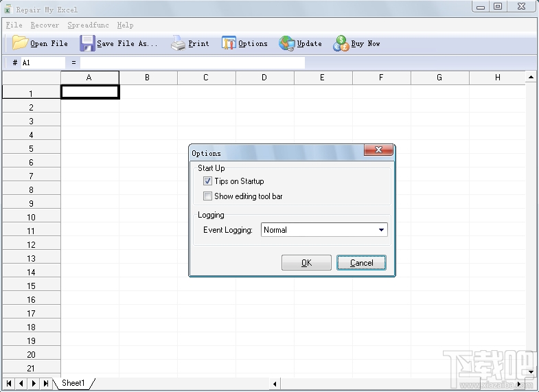Go to the last sheet using the navigation arrow
539x392 pixels.
pos(46,383)
